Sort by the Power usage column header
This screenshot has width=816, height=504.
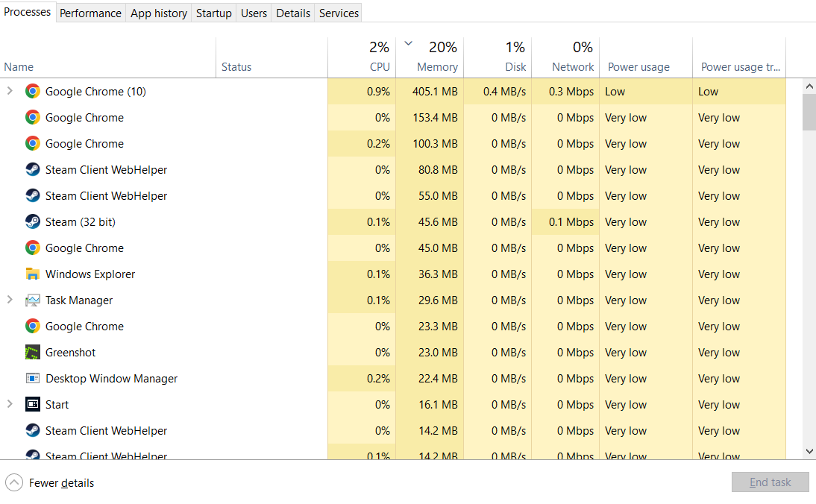(x=646, y=57)
